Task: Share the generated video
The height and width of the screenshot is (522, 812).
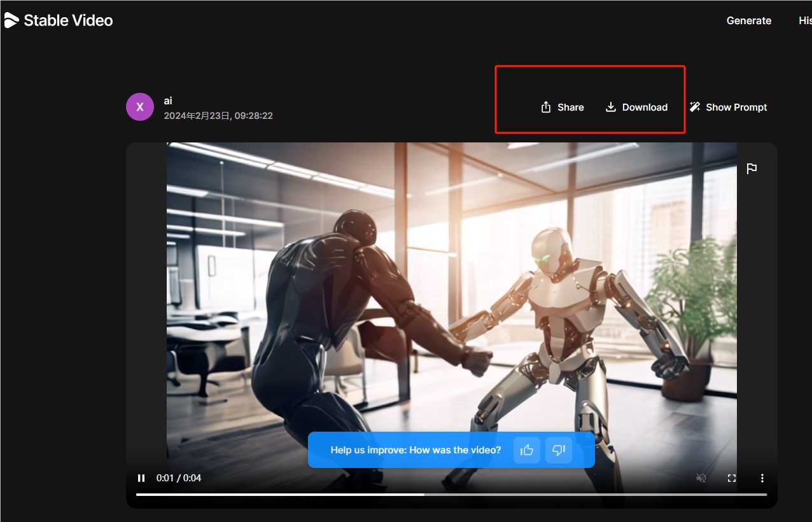Action: [x=562, y=107]
